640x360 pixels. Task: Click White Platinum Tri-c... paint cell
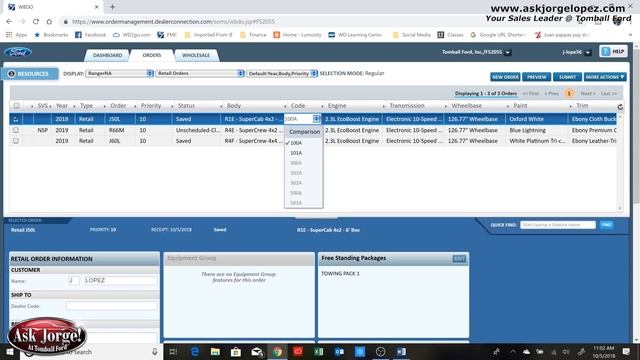pyautogui.click(x=537, y=141)
